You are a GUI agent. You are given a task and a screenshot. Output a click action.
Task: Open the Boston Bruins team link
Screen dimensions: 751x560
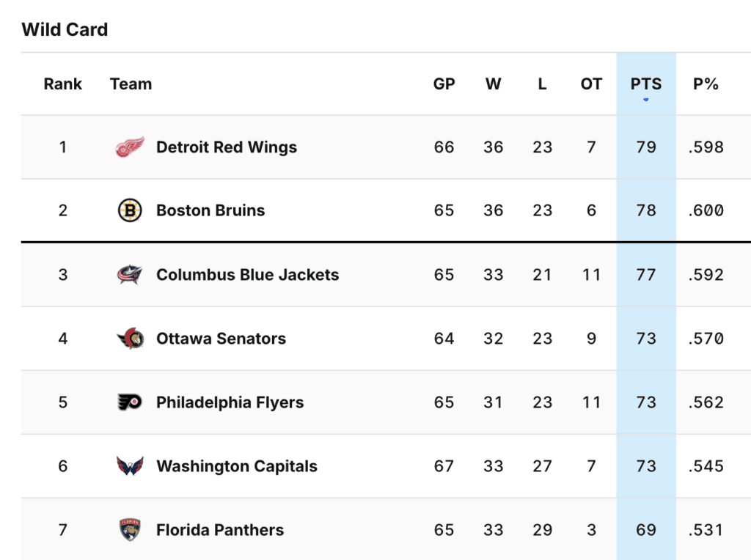point(210,211)
